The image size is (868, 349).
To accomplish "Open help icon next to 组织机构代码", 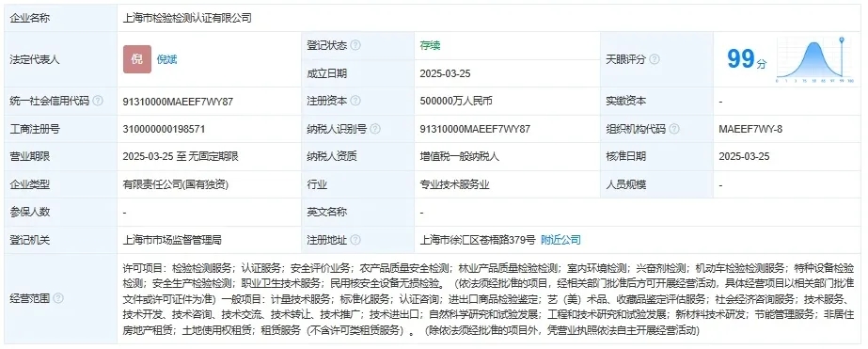I will [x=673, y=129].
